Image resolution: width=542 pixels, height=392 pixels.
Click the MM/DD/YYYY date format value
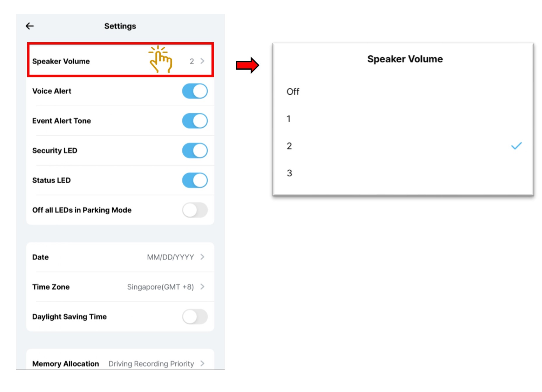point(170,257)
